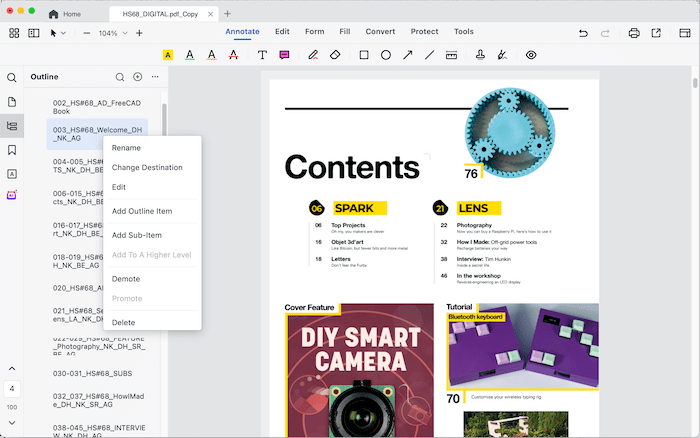
Task: Select the eraser tool
Action: pos(336,55)
